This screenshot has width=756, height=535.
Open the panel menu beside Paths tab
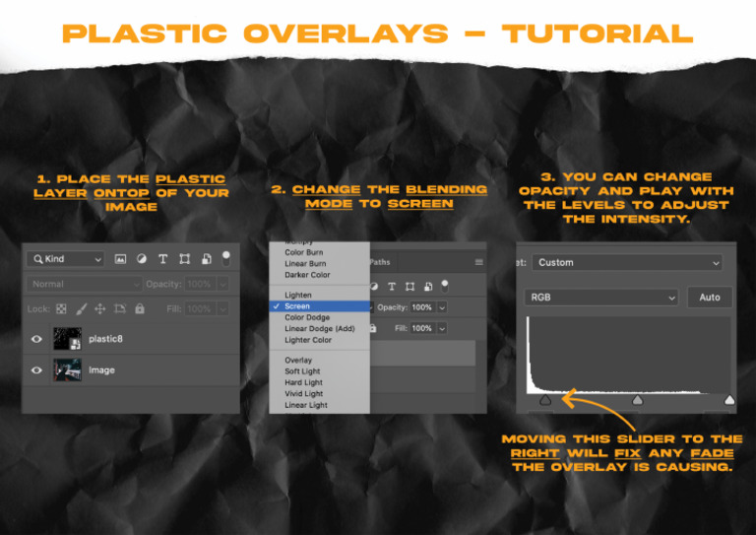tap(478, 262)
